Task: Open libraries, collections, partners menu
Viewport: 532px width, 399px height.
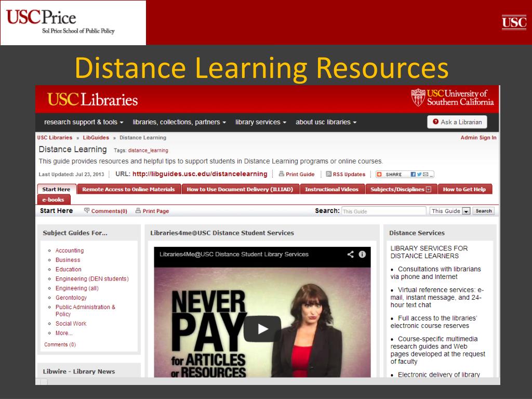Action: pos(179,122)
